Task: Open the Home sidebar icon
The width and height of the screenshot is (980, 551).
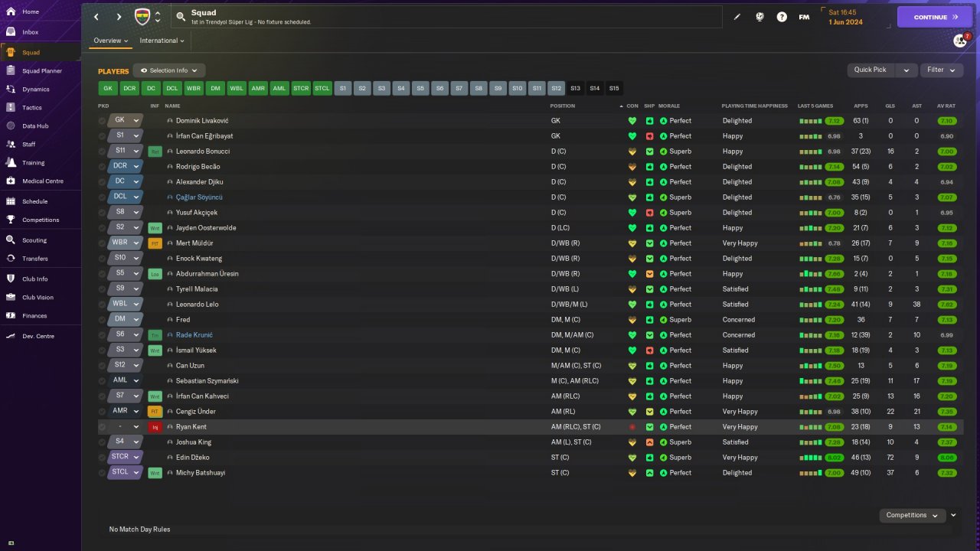Action: [11, 11]
